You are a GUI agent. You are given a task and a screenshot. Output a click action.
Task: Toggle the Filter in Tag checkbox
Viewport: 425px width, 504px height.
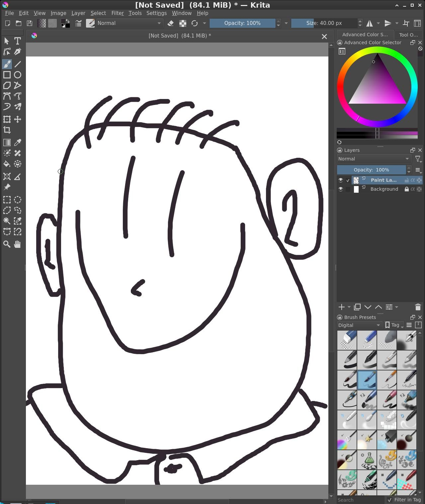tap(389, 500)
